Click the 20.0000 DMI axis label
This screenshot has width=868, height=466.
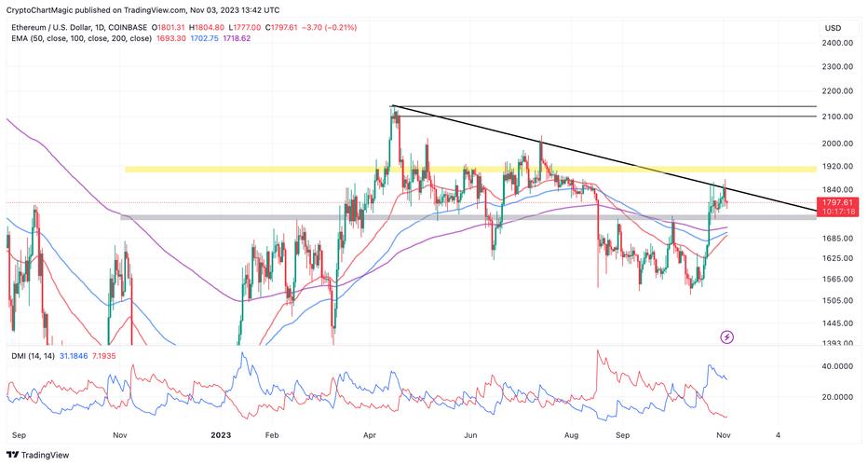tap(837, 397)
